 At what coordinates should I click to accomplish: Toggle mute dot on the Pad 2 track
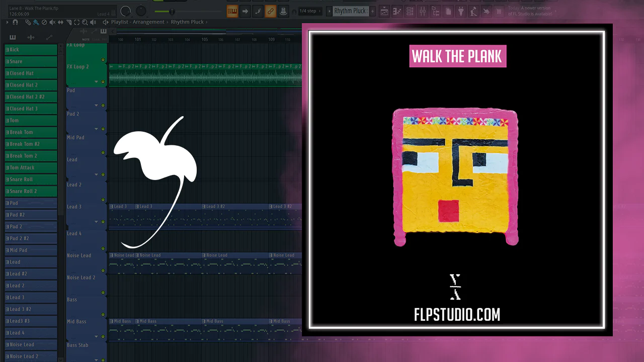click(x=103, y=129)
